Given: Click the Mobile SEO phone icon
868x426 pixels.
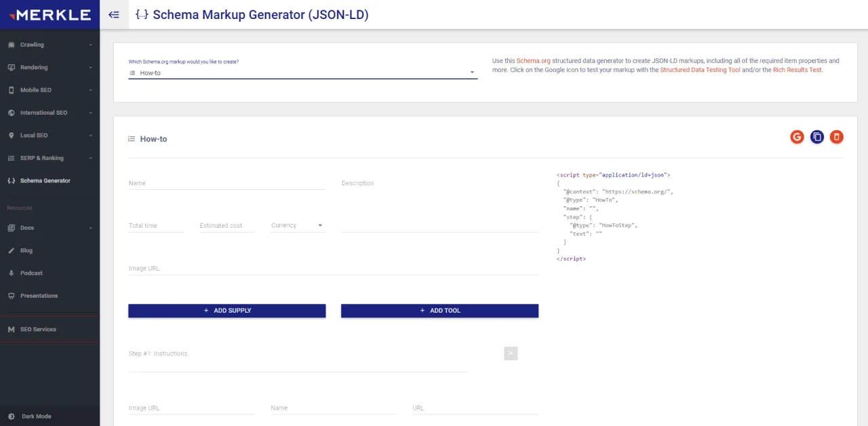Looking at the screenshot, I should point(11,90).
